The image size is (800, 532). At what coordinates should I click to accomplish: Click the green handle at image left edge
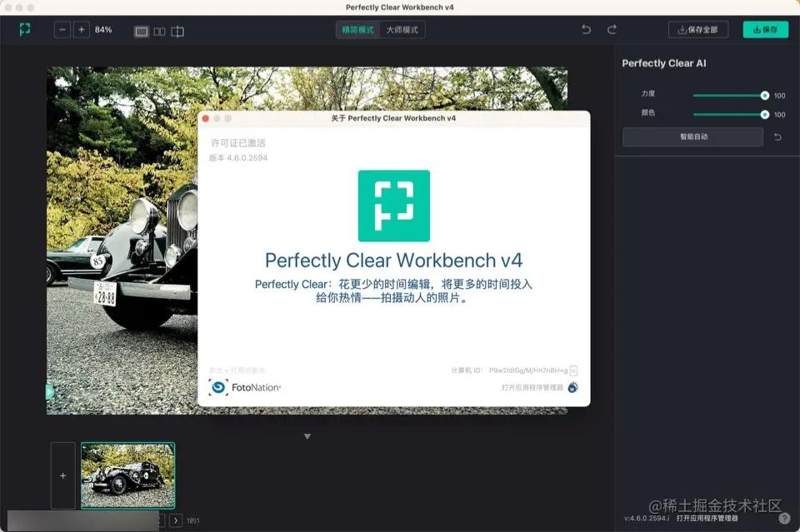point(49,392)
